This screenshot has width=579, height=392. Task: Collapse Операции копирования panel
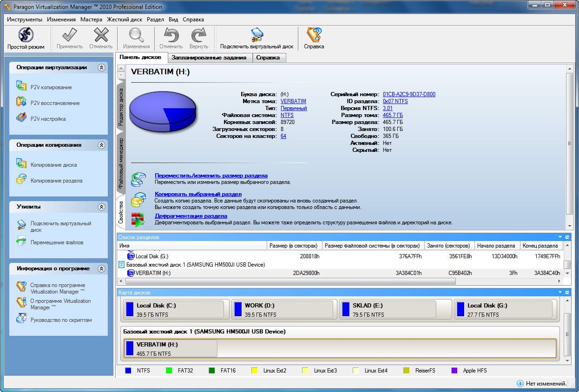click(101, 145)
